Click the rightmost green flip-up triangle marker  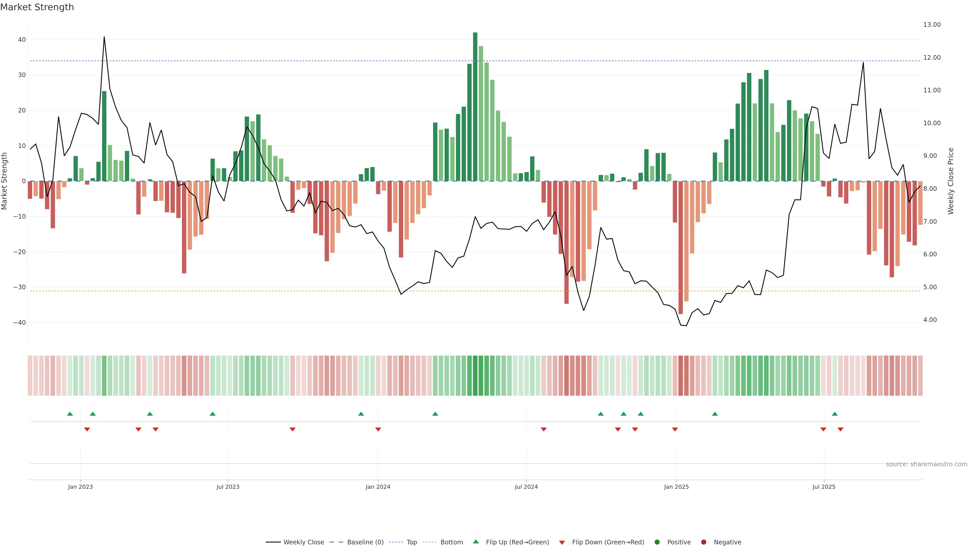point(835,414)
